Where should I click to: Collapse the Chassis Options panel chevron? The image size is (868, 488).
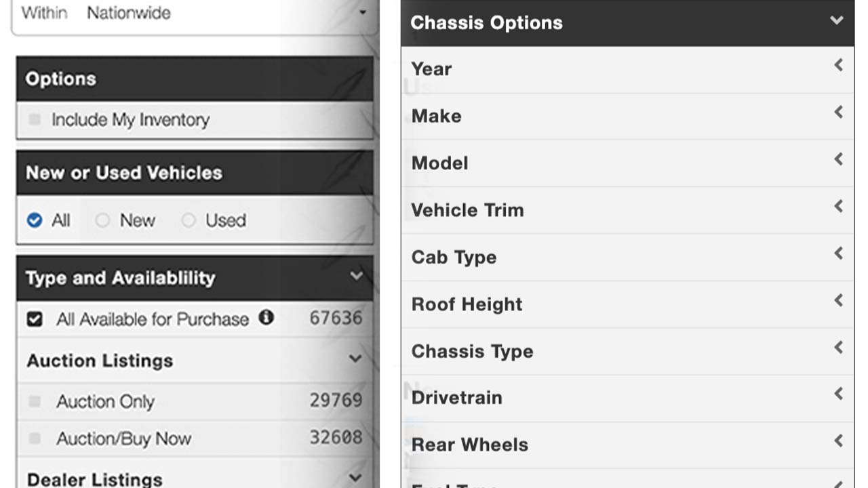pyautogui.click(x=837, y=20)
